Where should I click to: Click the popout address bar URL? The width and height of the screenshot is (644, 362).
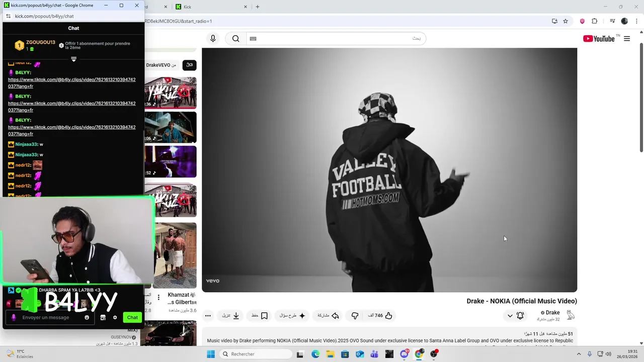coord(44,16)
